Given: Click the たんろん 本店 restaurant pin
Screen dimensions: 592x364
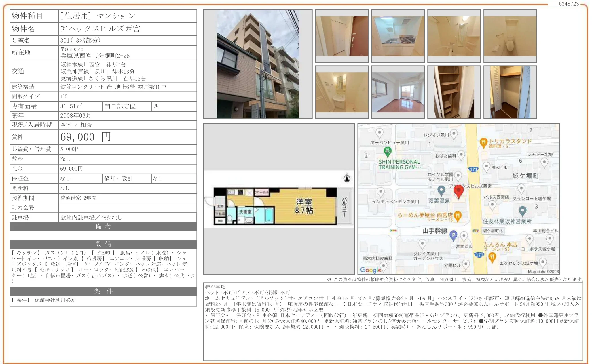Looking at the screenshot, I should 492,256.
